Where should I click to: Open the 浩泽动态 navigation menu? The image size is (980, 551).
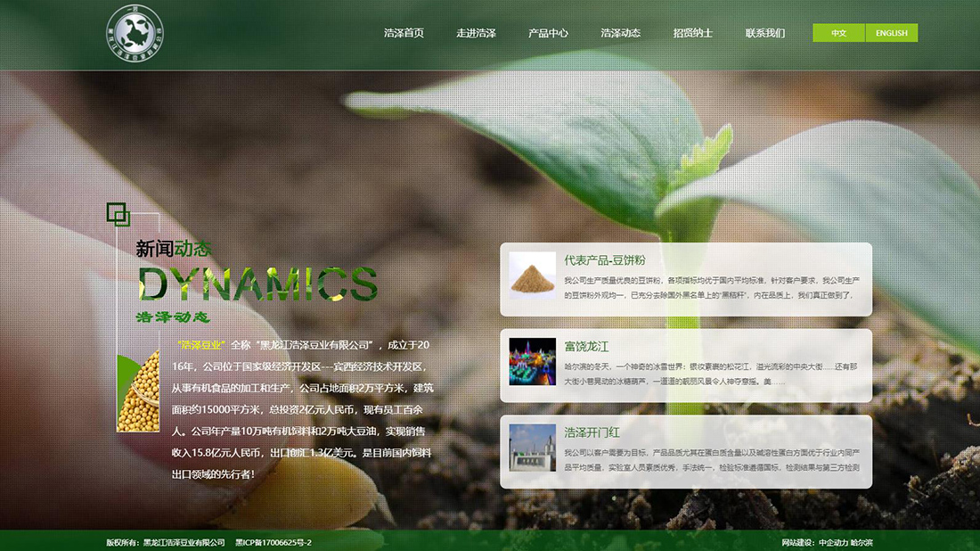coord(620,33)
